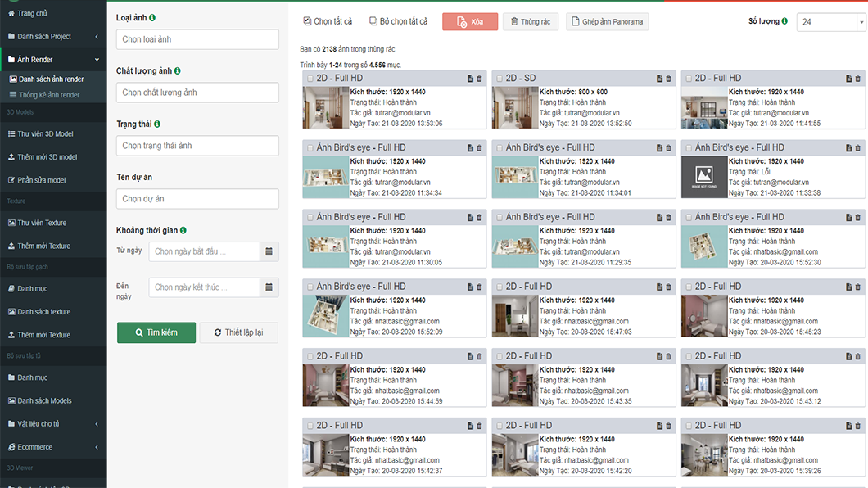Click calendar icon for Từ ngày field

[270, 251]
